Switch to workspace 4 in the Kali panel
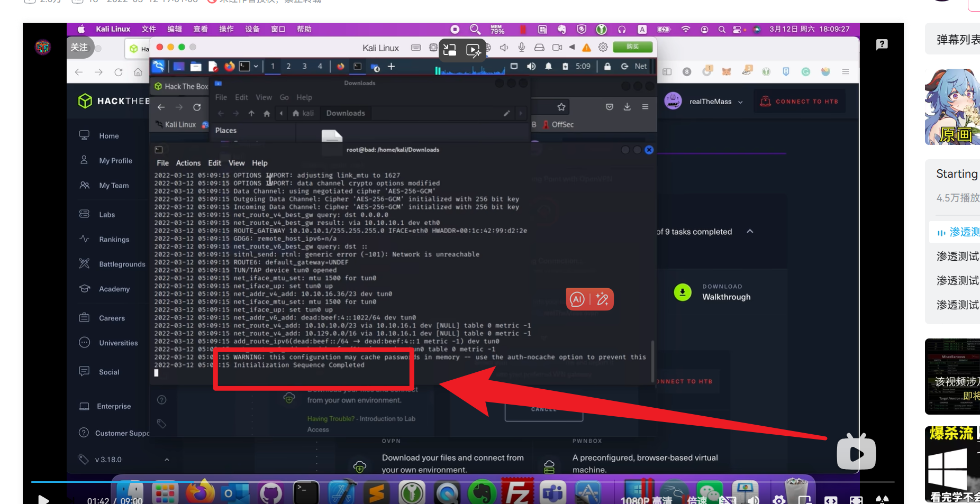This screenshot has width=980, height=504. [x=320, y=67]
